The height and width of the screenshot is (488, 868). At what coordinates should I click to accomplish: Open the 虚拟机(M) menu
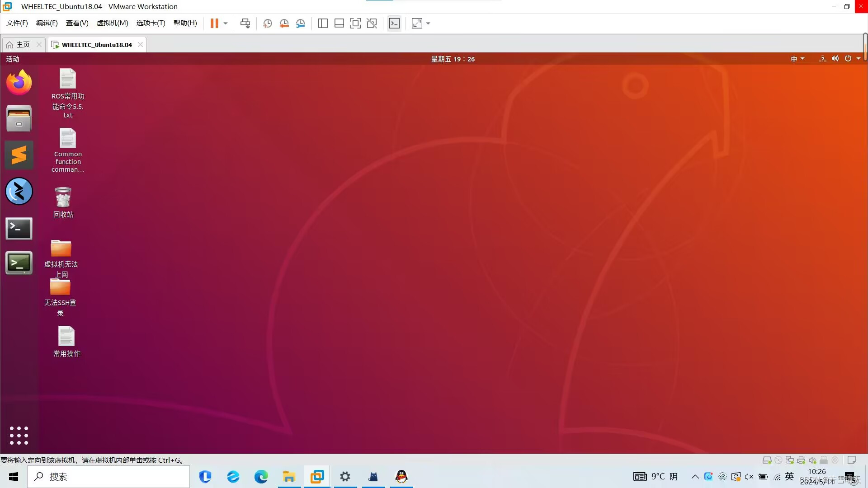pyautogui.click(x=112, y=23)
